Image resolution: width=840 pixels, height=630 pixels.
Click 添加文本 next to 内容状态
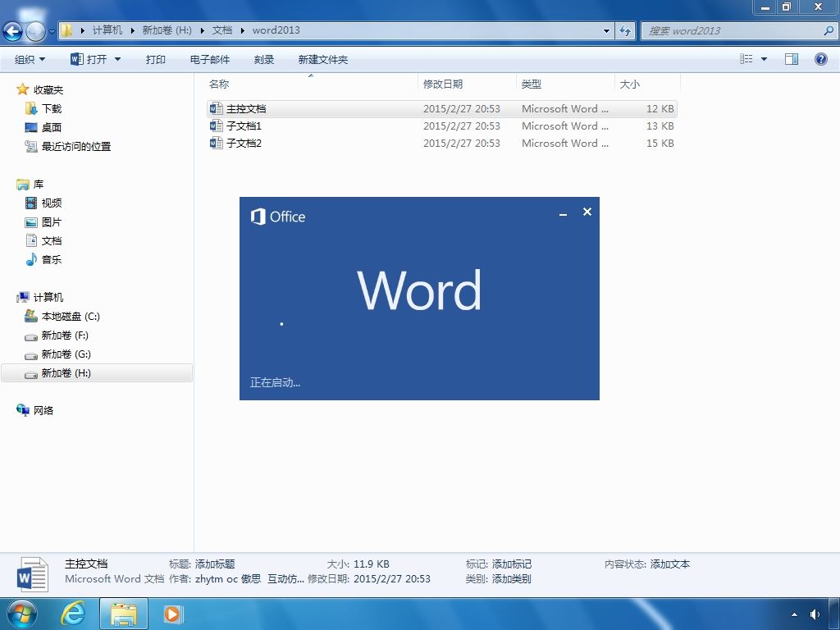click(x=670, y=564)
